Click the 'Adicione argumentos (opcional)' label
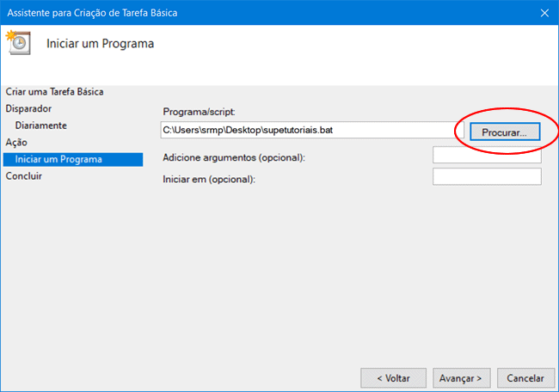Viewport: 559px width, 392px height. tap(234, 157)
